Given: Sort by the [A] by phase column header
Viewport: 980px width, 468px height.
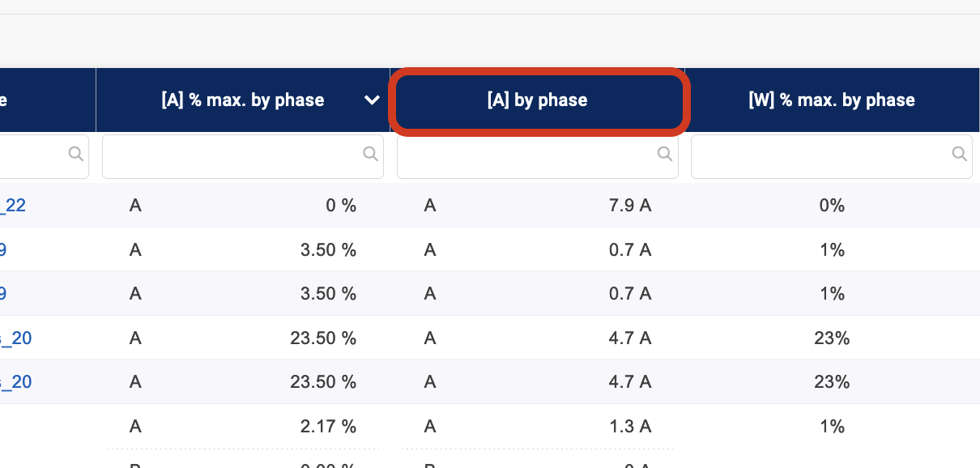Looking at the screenshot, I should point(538,100).
